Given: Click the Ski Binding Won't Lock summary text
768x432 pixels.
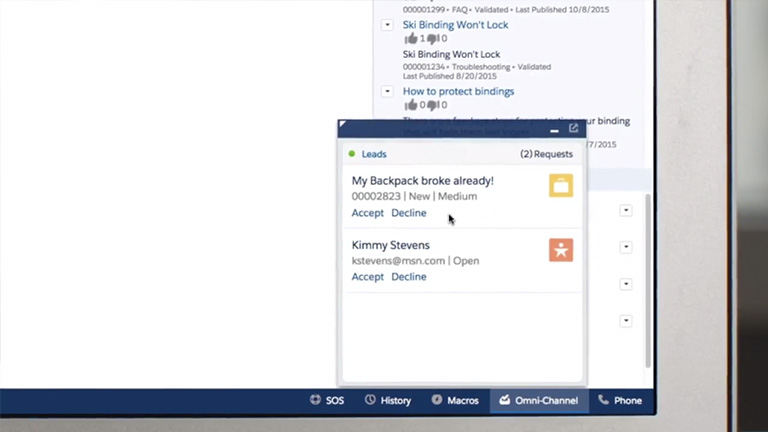Looking at the screenshot, I should point(452,54).
